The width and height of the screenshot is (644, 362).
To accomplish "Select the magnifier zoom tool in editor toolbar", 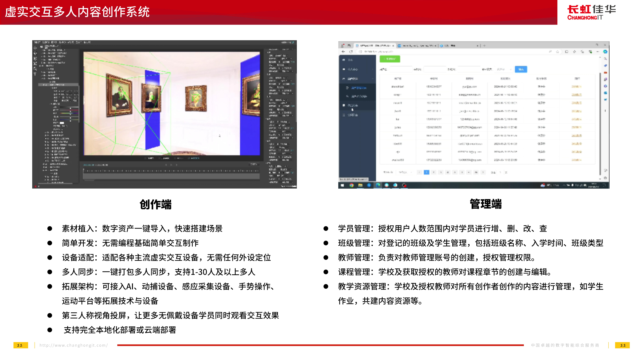I will [35, 69].
